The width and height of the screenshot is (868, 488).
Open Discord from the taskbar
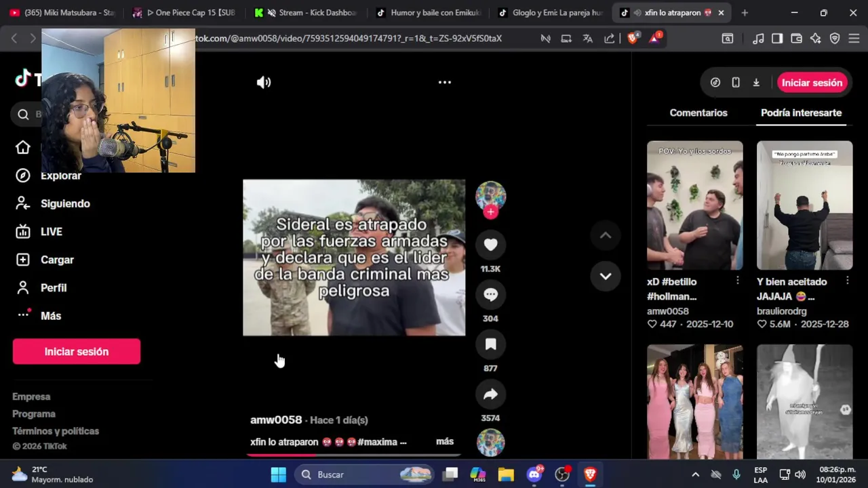coord(534,474)
